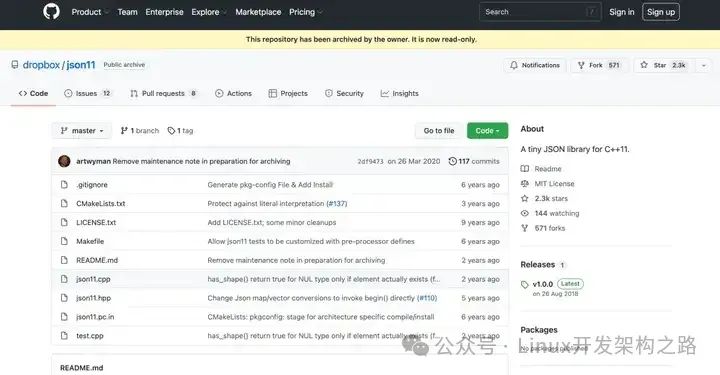
Task: Click the file icon next to CMakeLists.txt
Action: [x=64, y=203]
